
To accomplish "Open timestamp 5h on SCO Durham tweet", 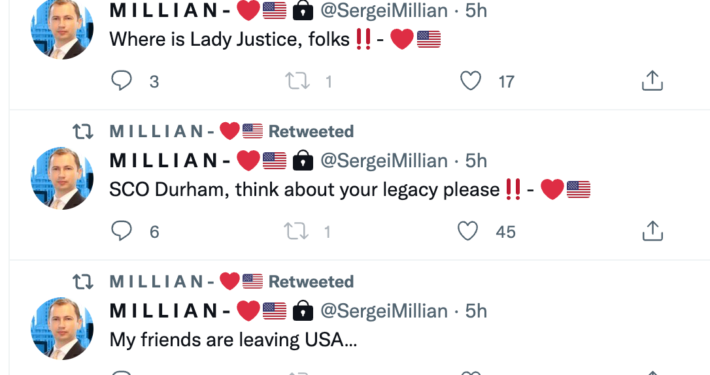I will coord(476,161).
